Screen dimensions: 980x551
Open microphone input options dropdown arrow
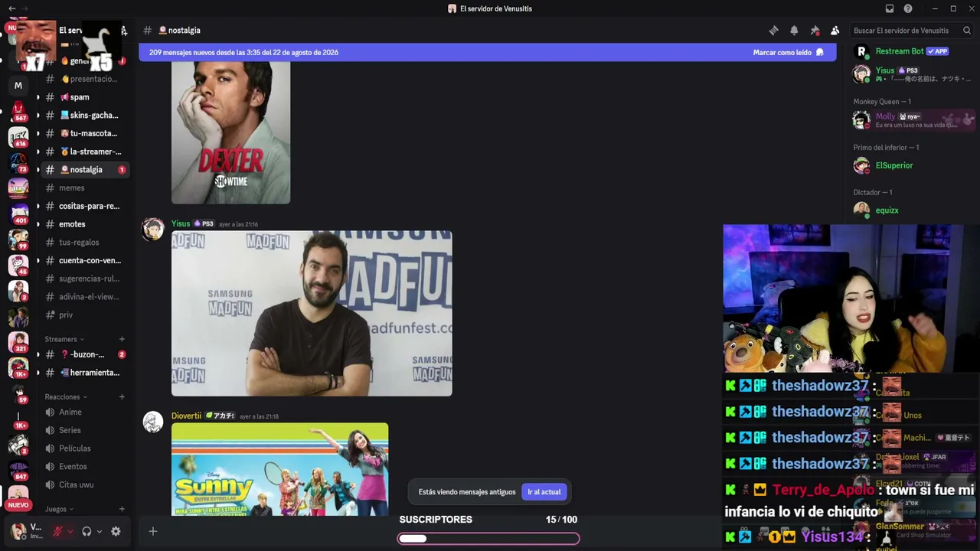[x=70, y=532]
